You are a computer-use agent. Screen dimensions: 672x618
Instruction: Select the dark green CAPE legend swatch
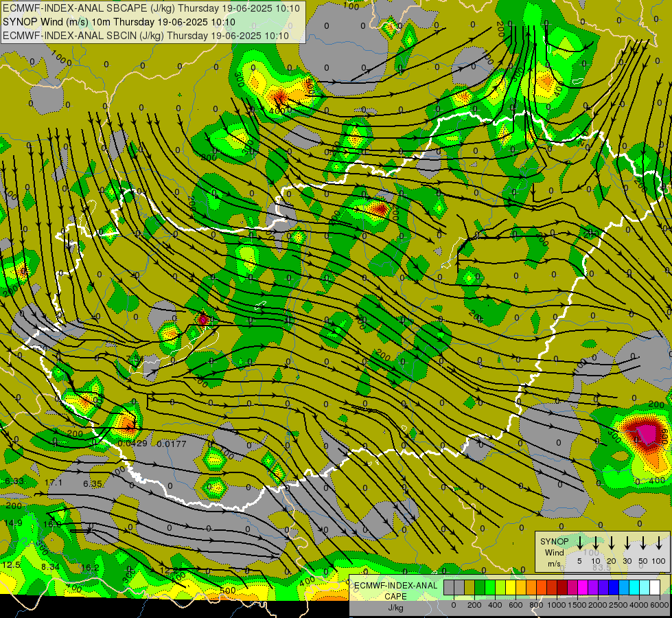480,588
